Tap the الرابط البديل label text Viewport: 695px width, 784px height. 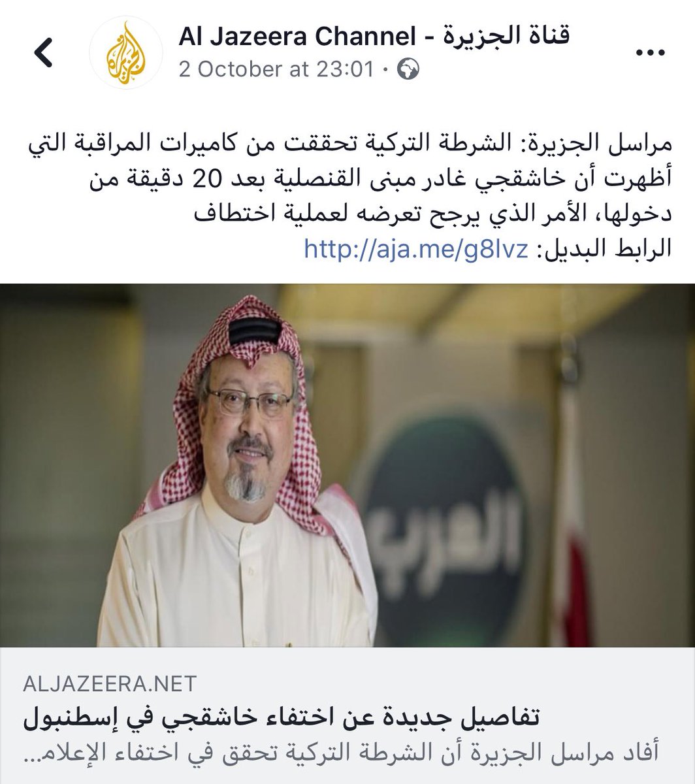tap(602, 249)
